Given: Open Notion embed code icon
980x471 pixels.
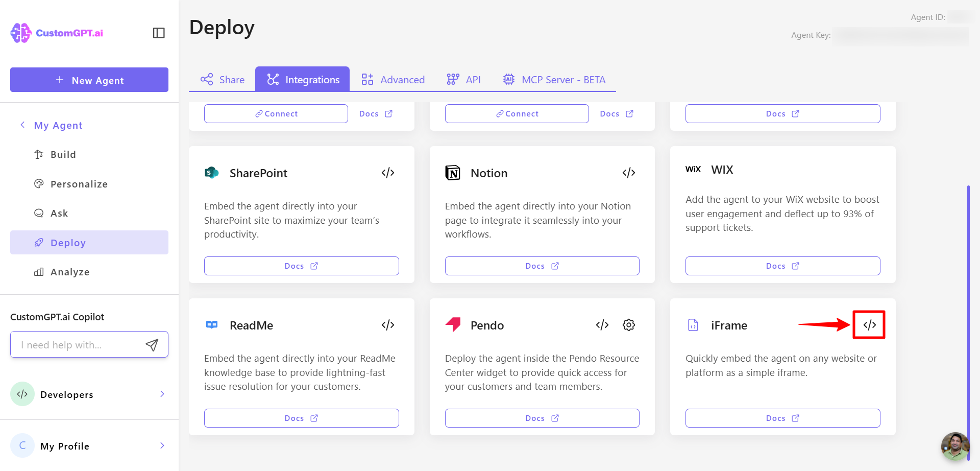Looking at the screenshot, I should [x=629, y=173].
